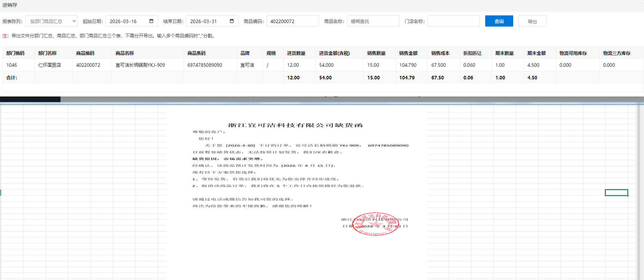Click the 部门编码 column header
Screen dimensions: 644x280
tap(15, 53)
